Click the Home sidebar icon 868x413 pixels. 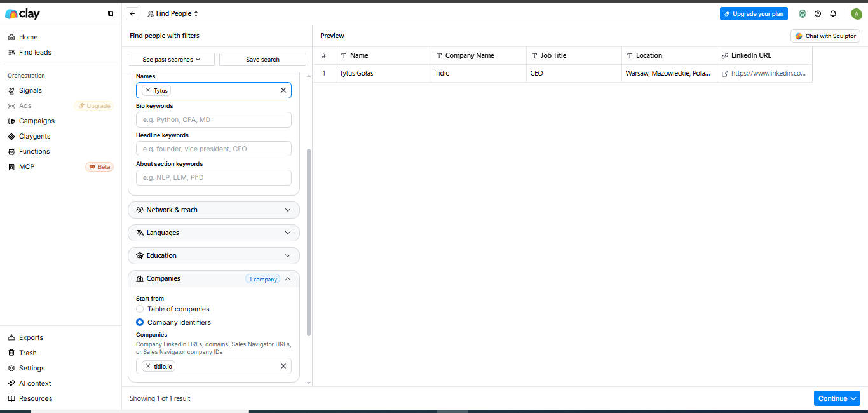coord(12,37)
